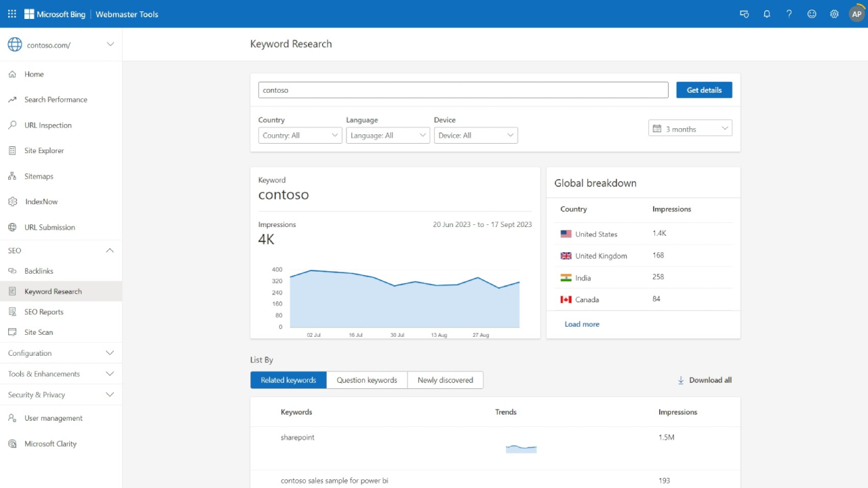Click the United States flag row
Screen dimensions: 868x488
click(x=643, y=234)
